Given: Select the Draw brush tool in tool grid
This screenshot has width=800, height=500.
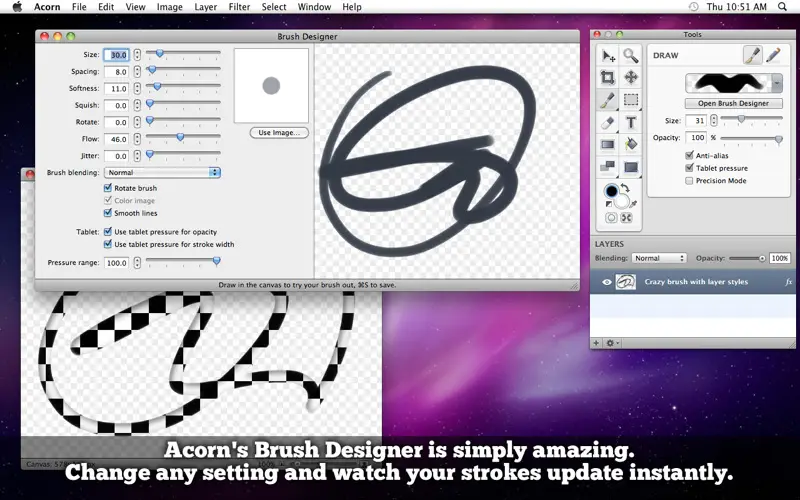Looking at the screenshot, I should (608, 100).
